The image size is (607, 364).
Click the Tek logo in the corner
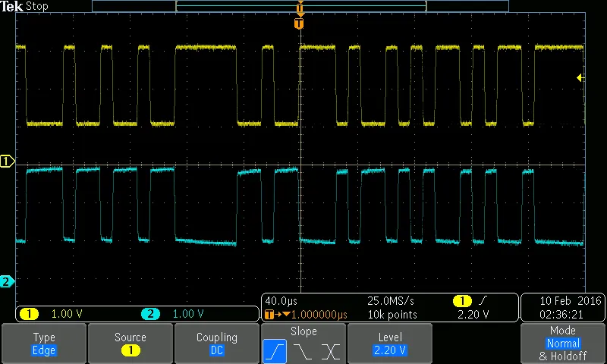click(12, 6)
